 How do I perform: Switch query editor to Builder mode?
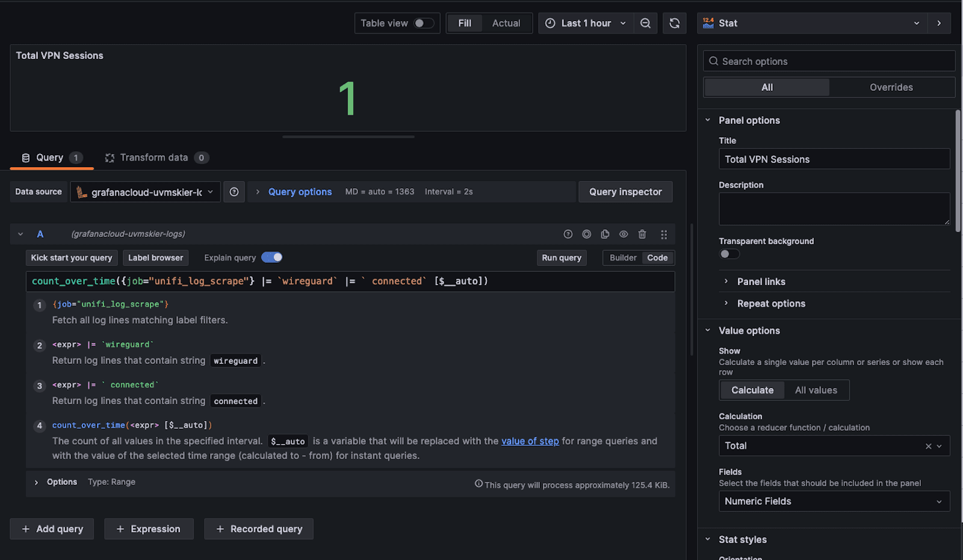pyautogui.click(x=623, y=257)
